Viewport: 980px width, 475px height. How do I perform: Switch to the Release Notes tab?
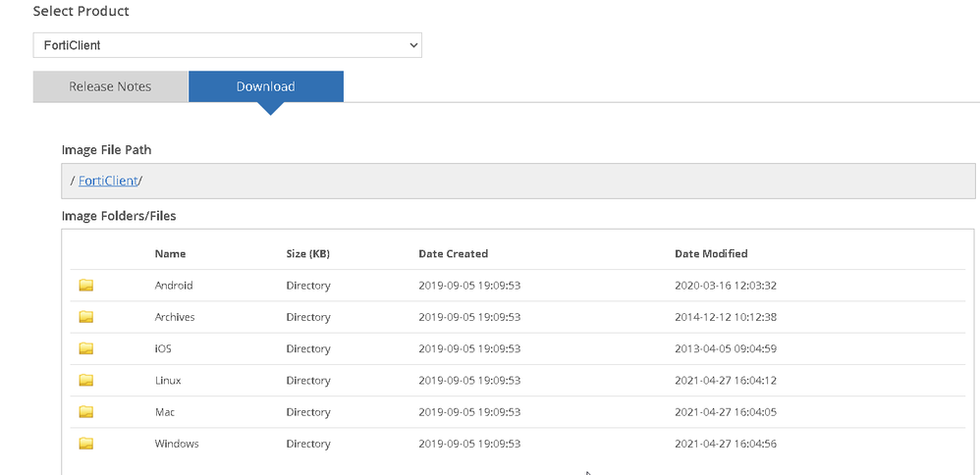coord(110,86)
